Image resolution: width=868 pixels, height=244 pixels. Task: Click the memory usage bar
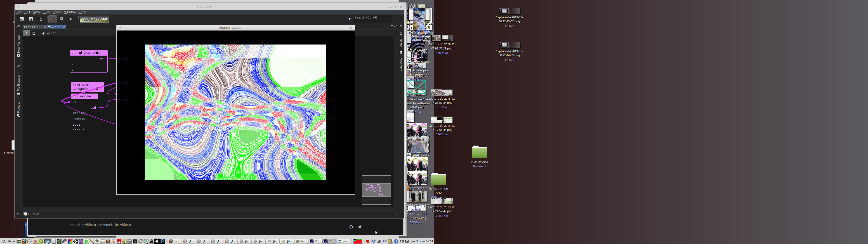coord(94,19)
